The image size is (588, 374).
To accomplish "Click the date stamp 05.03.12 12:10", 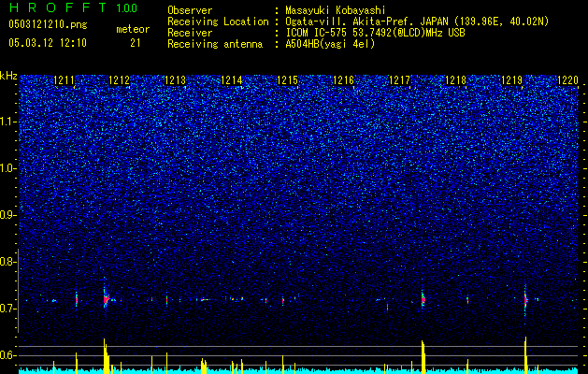I will pyautogui.click(x=48, y=42).
